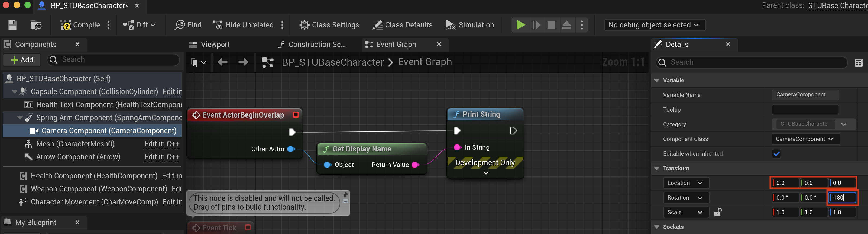Click the In String pin on Print String
This screenshot has height=234, width=868.
point(457,147)
